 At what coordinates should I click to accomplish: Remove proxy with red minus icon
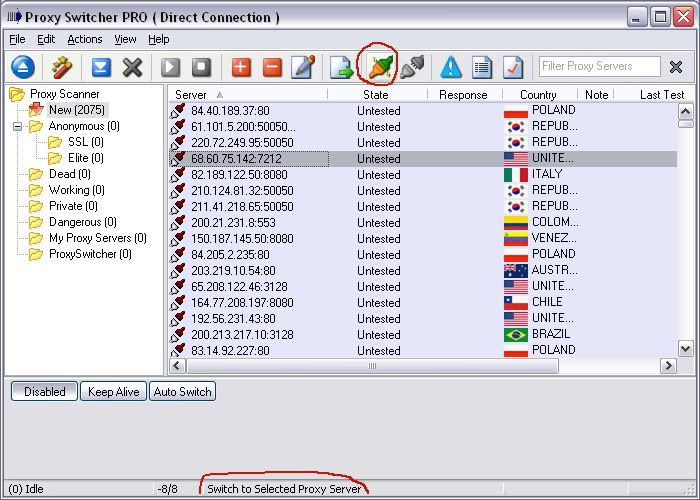coord(272,67)
